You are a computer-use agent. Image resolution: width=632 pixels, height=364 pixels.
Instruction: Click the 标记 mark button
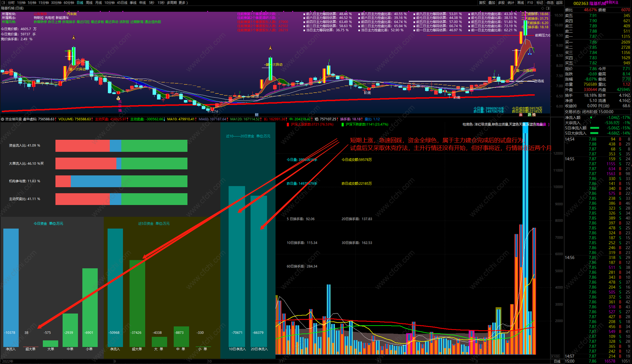tap(540, 3)
